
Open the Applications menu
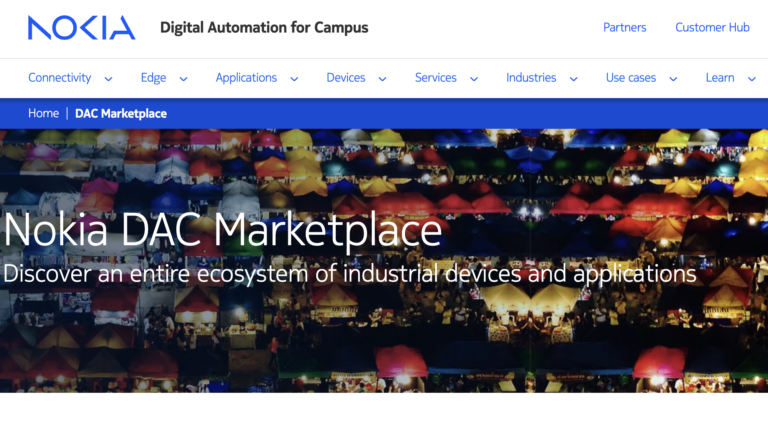[246, 78]
